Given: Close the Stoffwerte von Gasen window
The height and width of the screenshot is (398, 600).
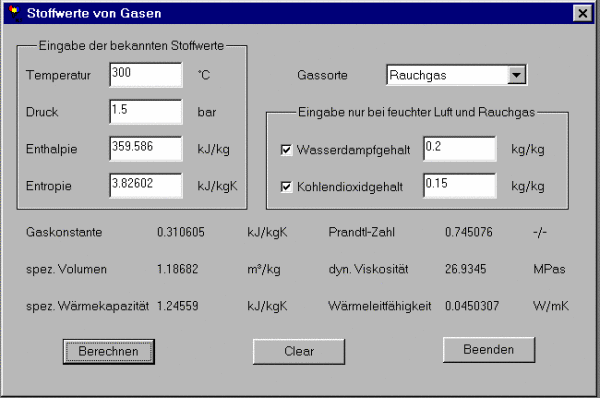Looking at the screenshot, I should click(x=583, y=13).
